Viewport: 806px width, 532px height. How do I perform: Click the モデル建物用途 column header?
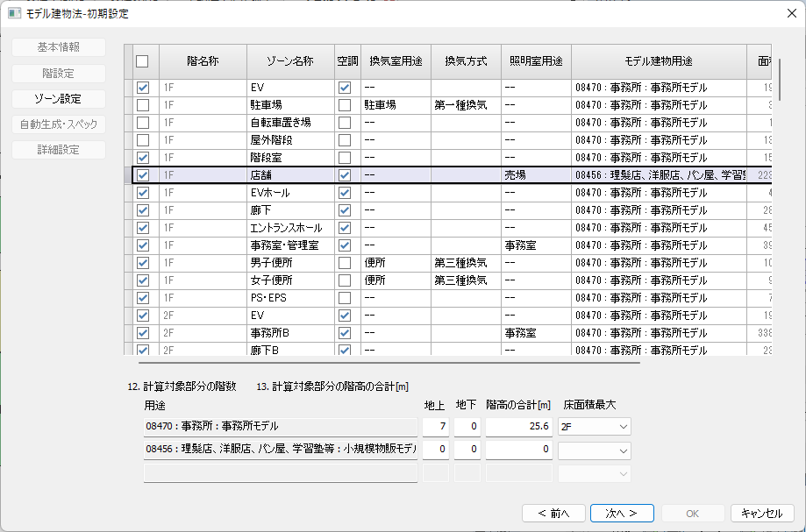tap(658, 61)
